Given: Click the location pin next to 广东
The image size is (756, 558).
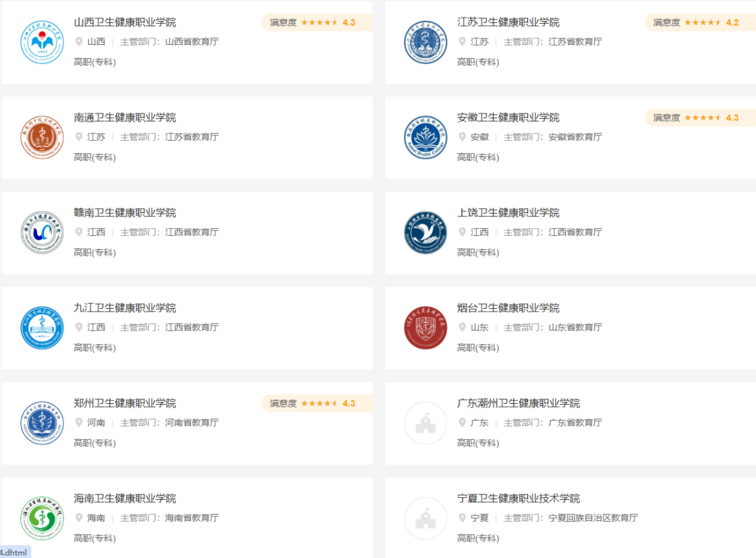Looking at the screenshot, I should [x=463, y=422].
